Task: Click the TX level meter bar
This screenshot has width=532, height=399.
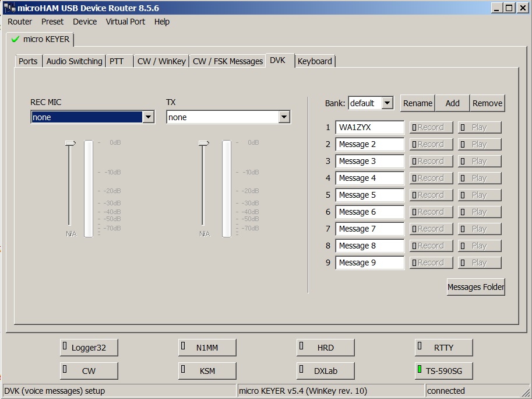Action: [227, 188]
